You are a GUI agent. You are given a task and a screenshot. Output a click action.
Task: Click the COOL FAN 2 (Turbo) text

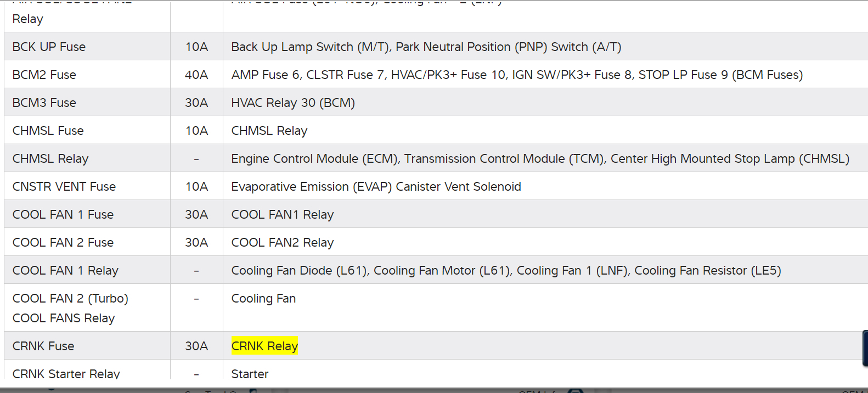pyautogui.click(x=70, y=298)
